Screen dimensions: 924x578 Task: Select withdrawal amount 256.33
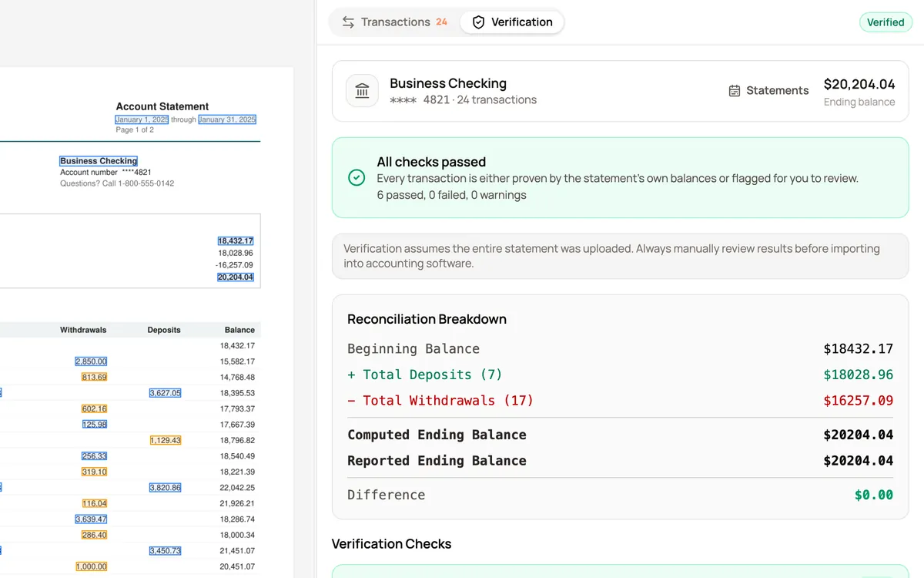coord(94,456)
